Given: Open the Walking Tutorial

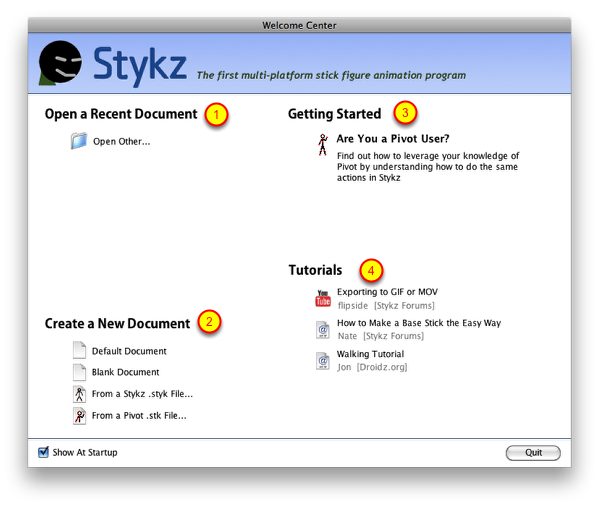Looking at the screenshot, I should pyautogui.click(x=370, y=354).
